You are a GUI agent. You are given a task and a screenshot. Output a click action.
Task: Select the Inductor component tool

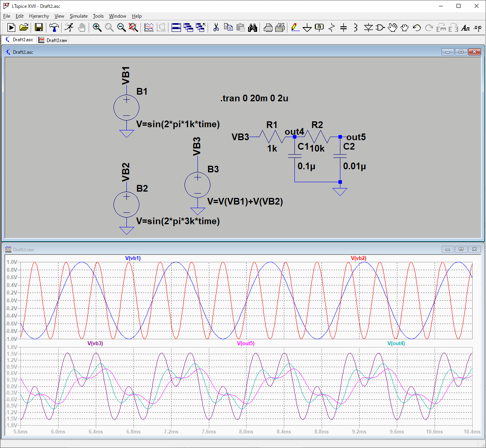point(355,27)
